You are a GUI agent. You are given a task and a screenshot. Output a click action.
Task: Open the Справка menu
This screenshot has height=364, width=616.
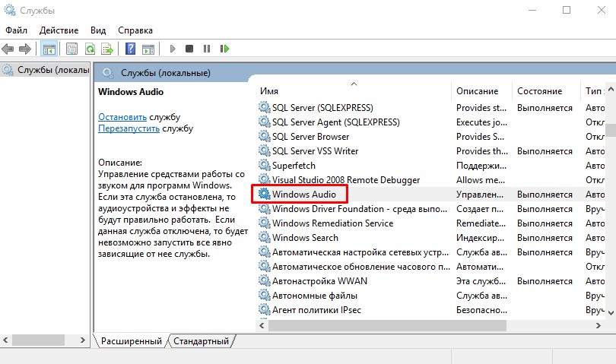[x=135, y=30]
